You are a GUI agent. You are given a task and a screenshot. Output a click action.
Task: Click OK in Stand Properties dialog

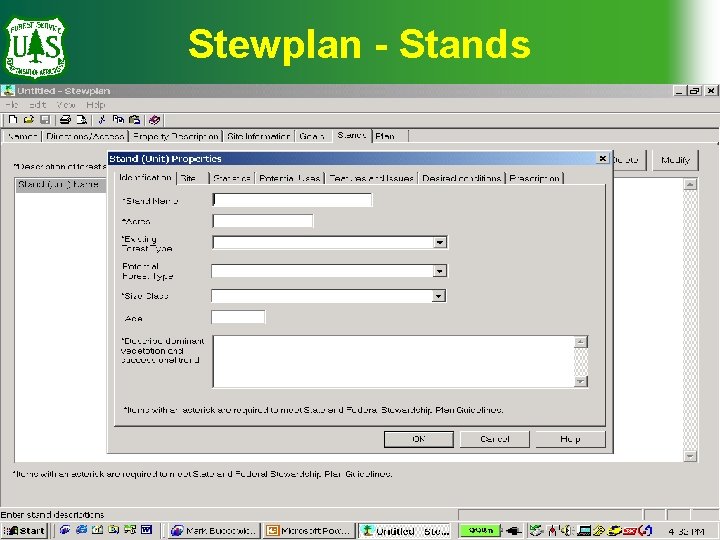(419, 439)
